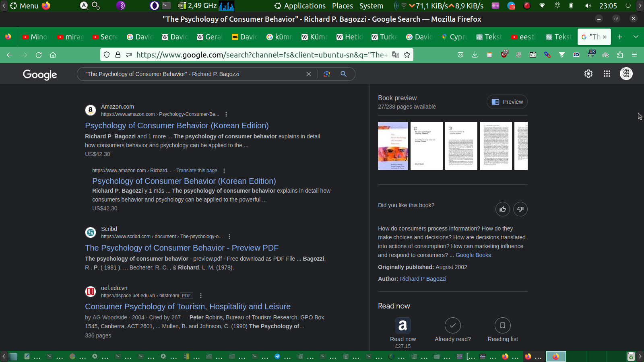Click the book Preview button
644x362 pixels.
point(507,102)
